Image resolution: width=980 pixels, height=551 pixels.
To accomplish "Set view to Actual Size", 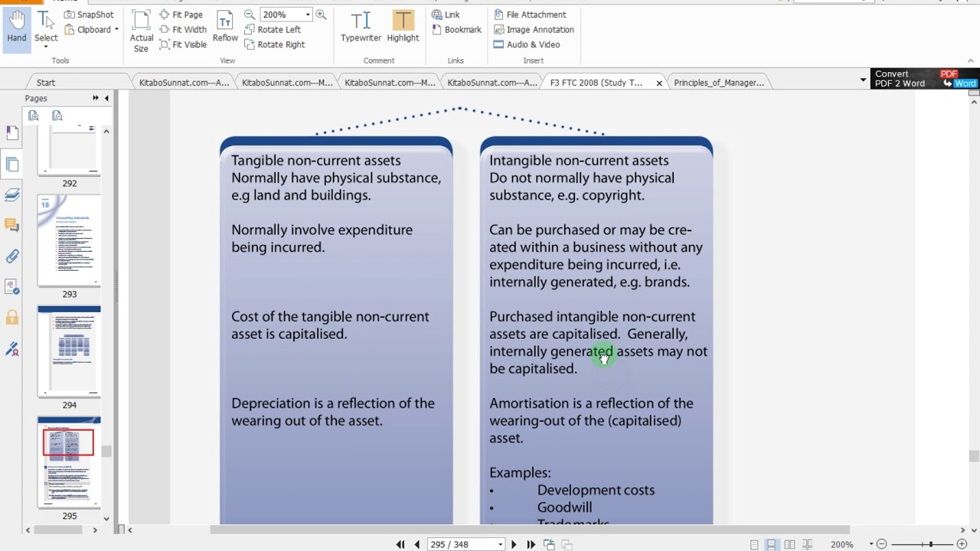I will 141,32.
